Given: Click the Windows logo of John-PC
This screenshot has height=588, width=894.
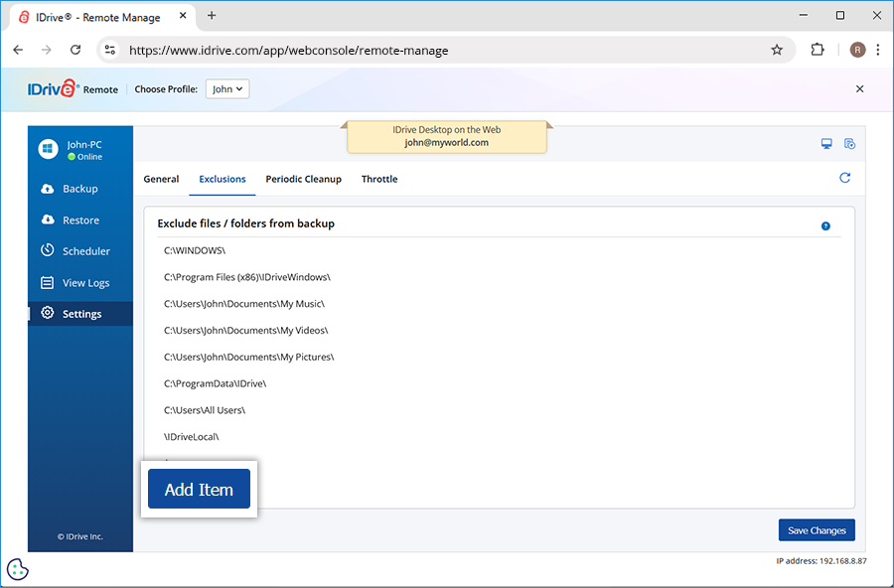Looking at the screenshot, I should click(x=49, y=149).
